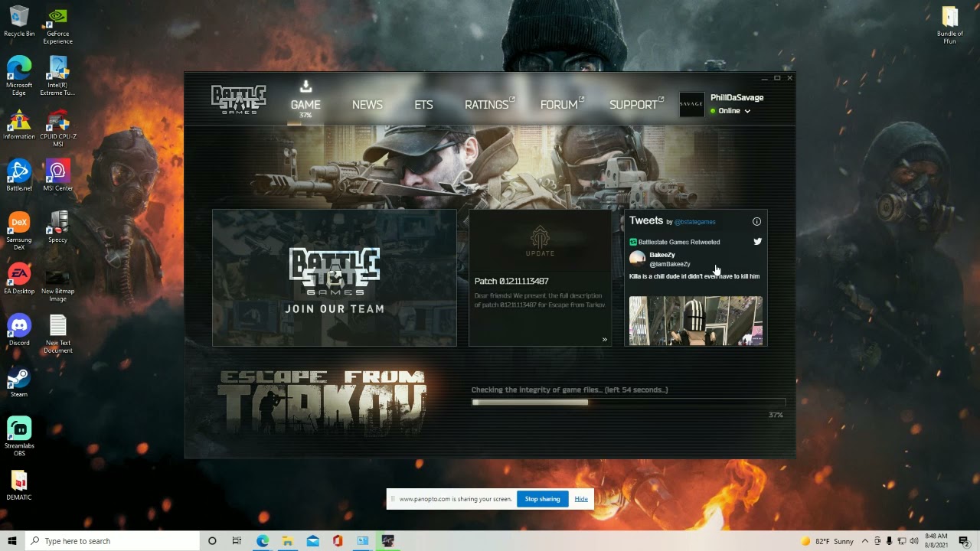The image size is (980, 551).
Task: Open Discord desktop shortcut
Action: (19, 331)
